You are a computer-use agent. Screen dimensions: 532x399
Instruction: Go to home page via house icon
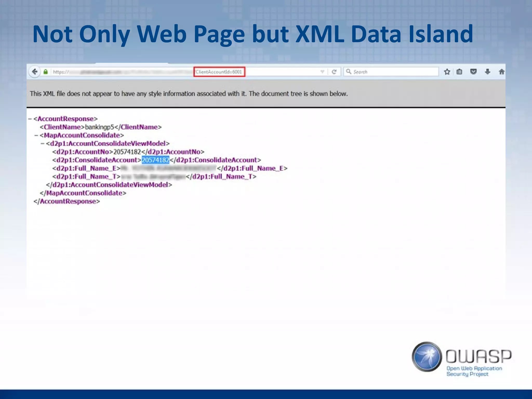(x=502, y=72)
